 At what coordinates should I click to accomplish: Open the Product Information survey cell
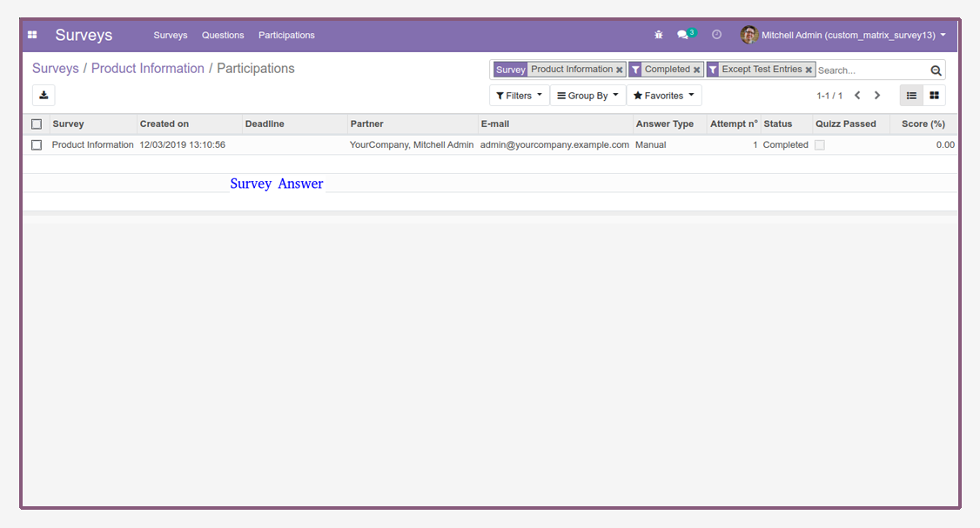(92, 145)
